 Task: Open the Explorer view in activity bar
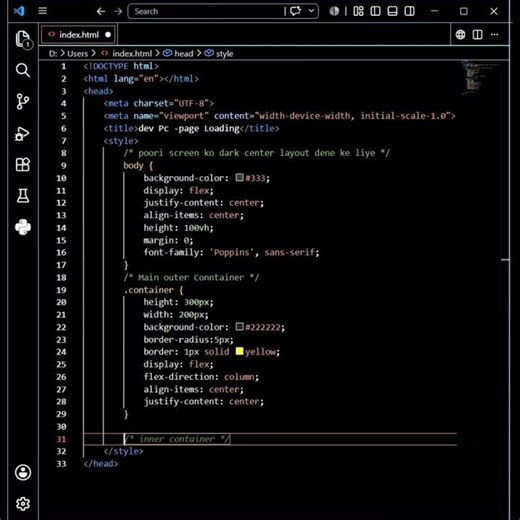coord(23,39)
